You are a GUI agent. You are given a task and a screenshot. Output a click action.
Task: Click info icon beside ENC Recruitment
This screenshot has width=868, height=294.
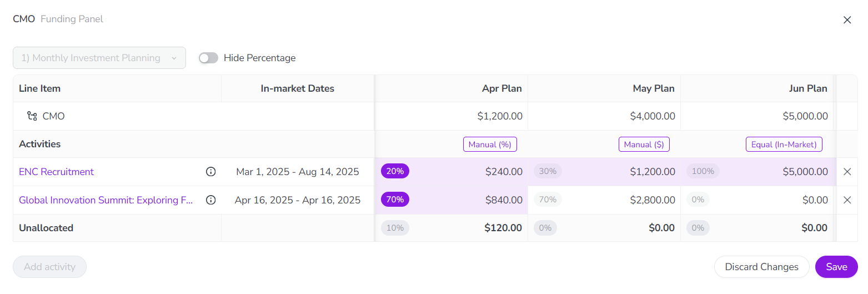pos(210,172)
